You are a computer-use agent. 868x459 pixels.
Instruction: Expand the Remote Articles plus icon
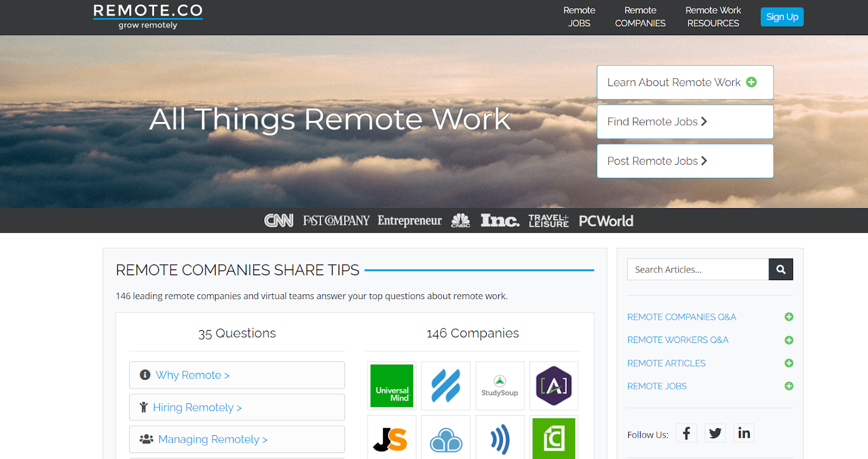[789, 363]
